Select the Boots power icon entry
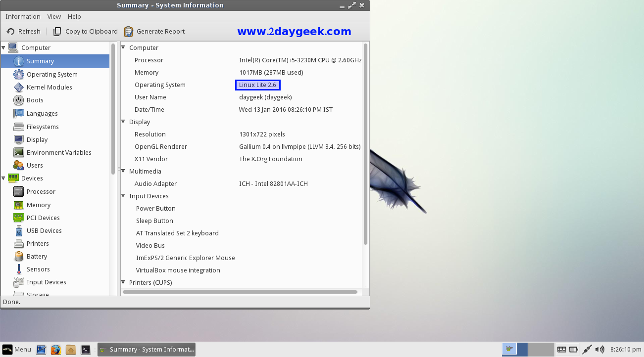The height and width of the screenshot is (357, 644). 19,100
